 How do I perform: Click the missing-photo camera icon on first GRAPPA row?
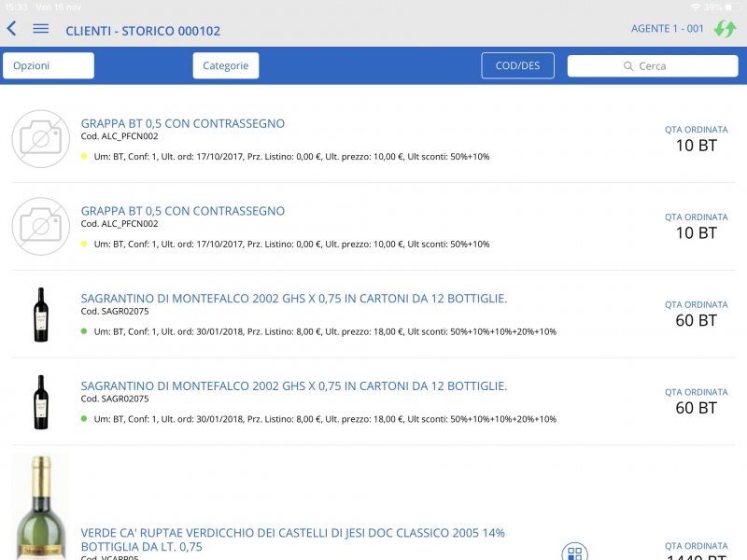click(40, 139)
